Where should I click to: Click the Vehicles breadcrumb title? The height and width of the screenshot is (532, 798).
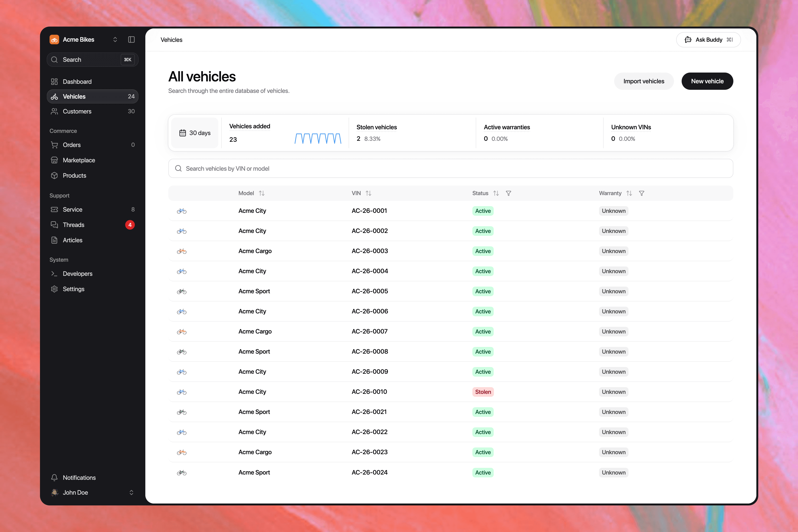coord(171,40)
